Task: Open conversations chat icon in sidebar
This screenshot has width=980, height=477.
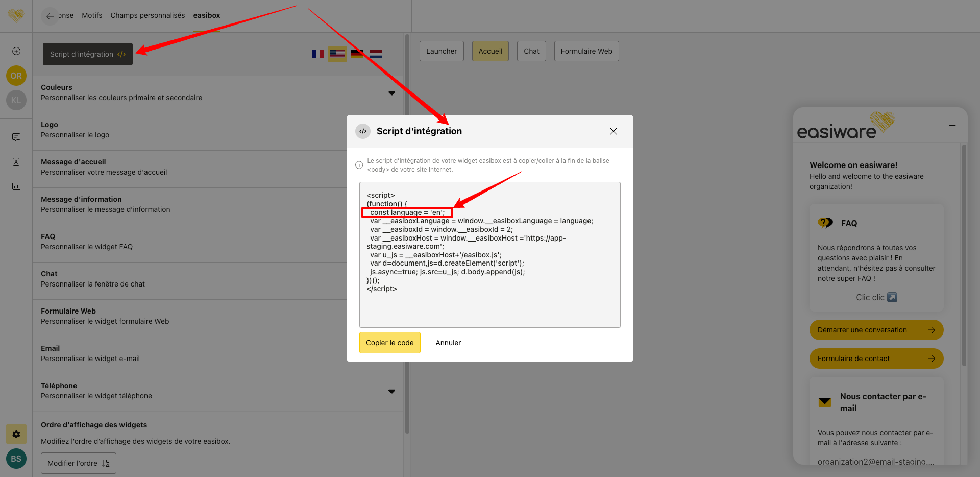Action: pos(16,137)
